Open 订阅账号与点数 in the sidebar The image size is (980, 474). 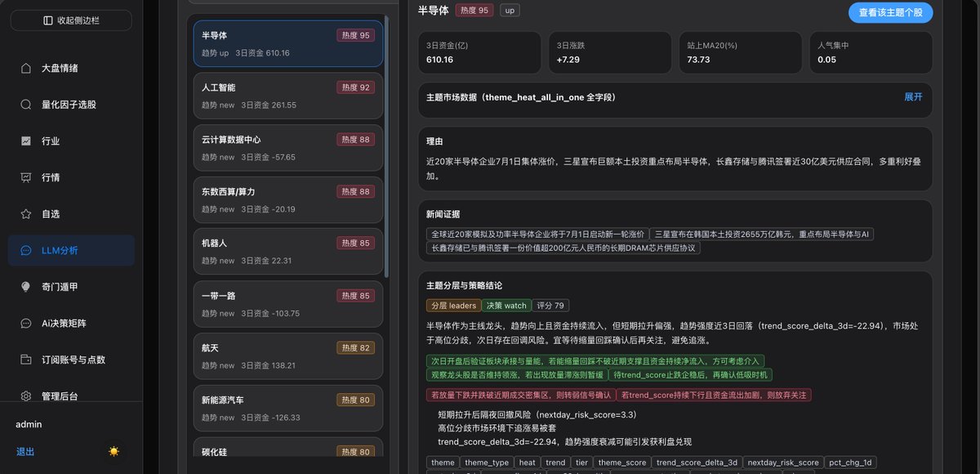tap(71, 360)
